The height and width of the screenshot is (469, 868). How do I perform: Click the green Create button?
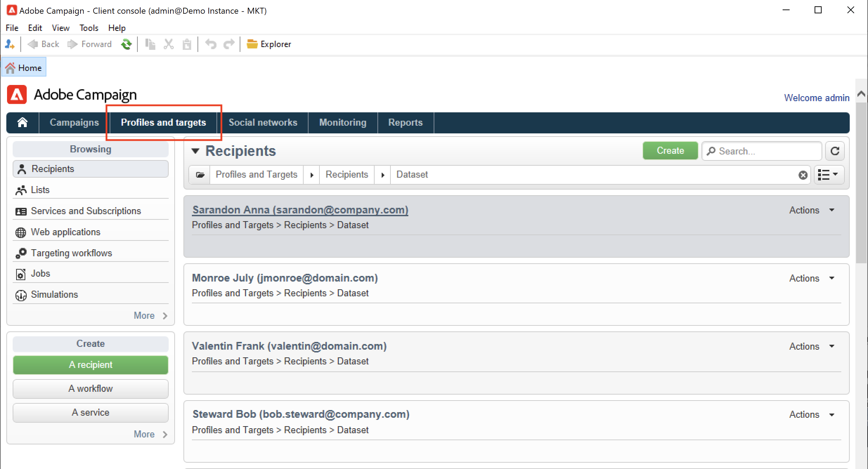click(670, 151)
